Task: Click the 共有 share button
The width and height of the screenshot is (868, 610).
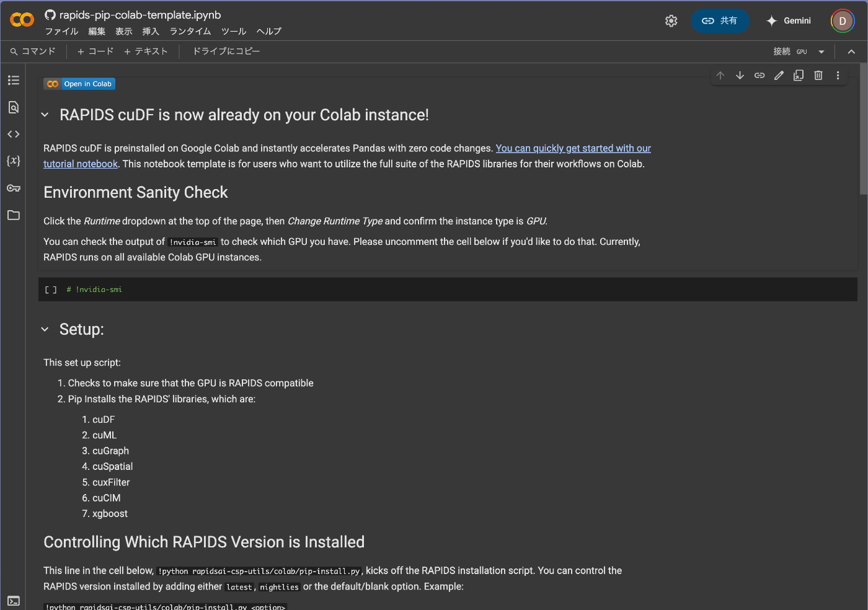Action: (x=720, y=20)
